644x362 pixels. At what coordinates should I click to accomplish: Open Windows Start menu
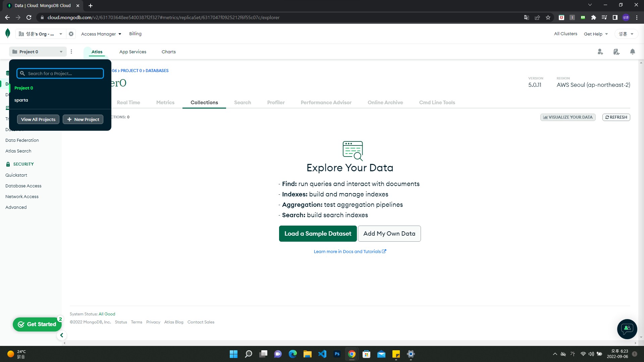[x=233, y=354]
